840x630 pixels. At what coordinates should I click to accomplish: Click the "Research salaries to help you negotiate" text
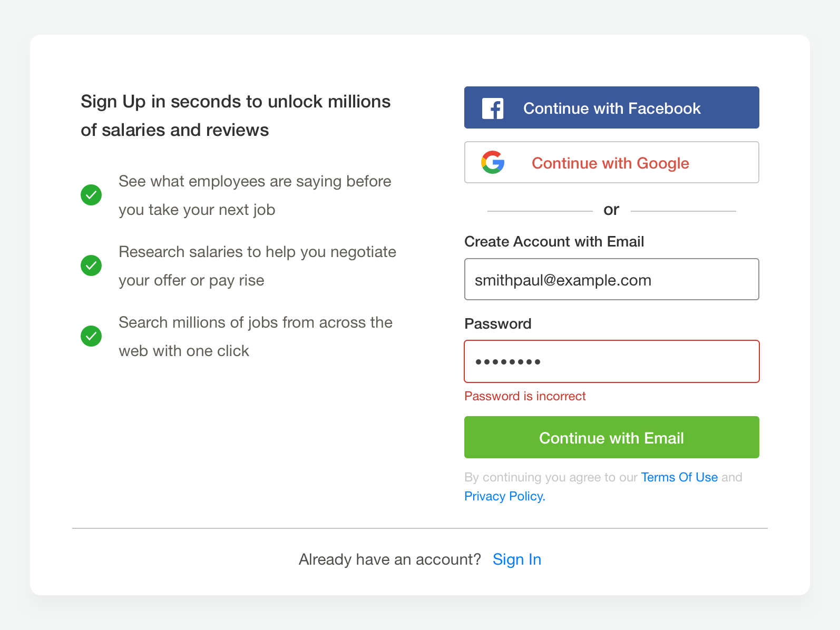click(257, 252)
